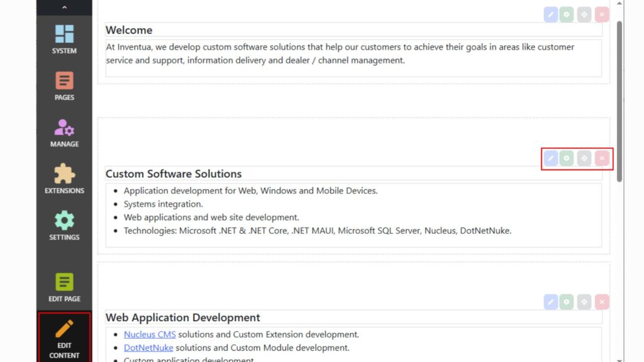The width and height of the screenshot is (644, 362).
Task: Click move icon for Web Application Development
Action: [x=584, y=302]
